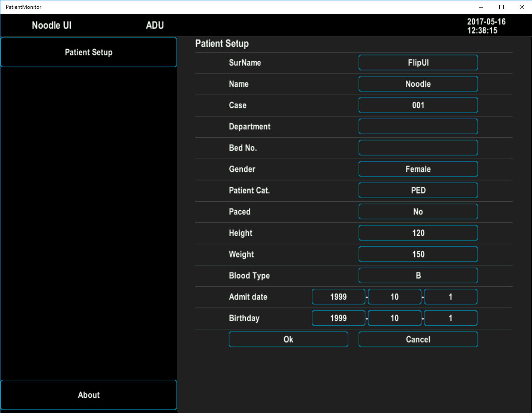Edit the Weight value 150
Viewport: 532px width, 413px height.
tap(418, 254)
